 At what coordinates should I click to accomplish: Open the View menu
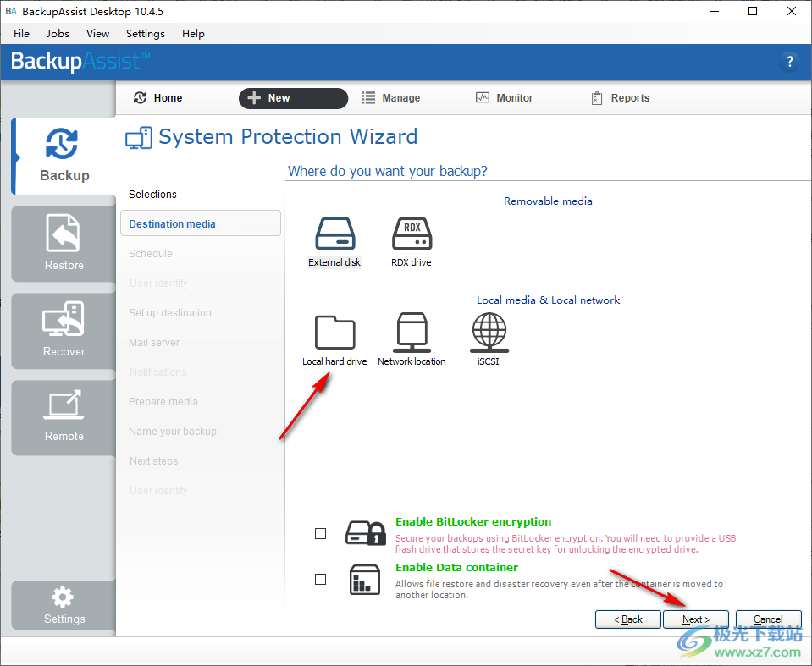tap(97, 34)
